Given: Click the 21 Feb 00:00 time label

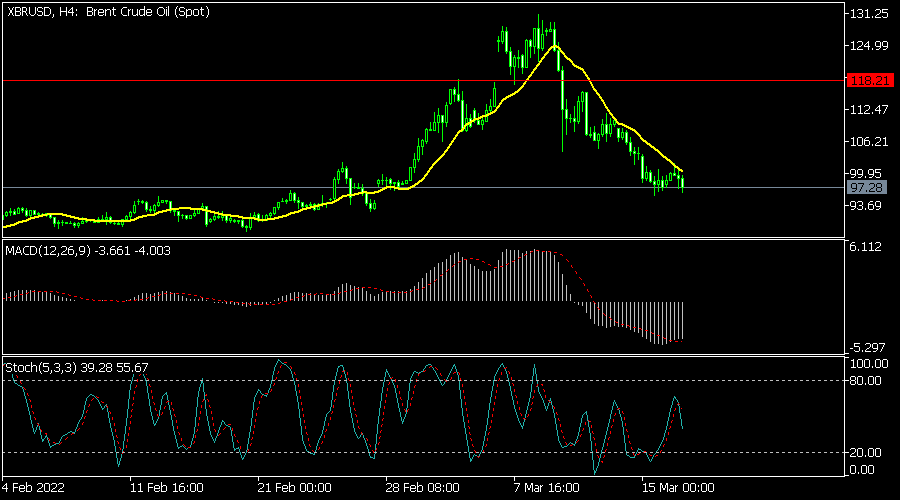Looking at the screenshot, I should point(294,488).
